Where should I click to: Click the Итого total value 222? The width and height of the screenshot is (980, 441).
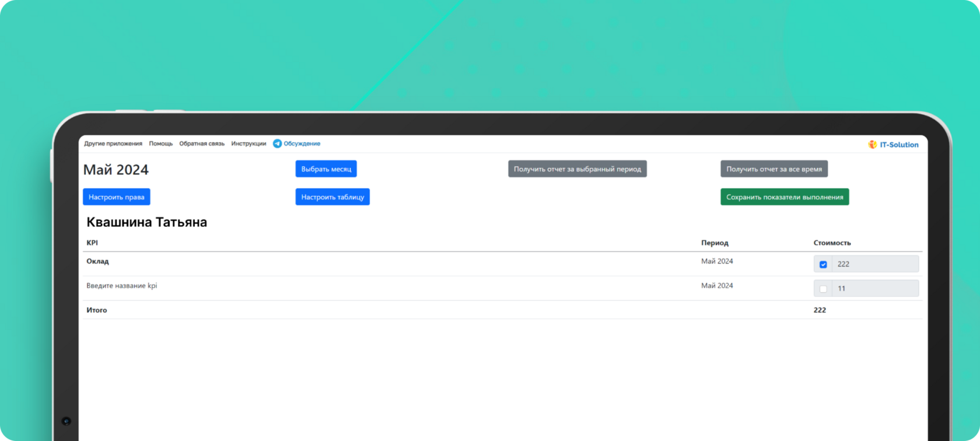coord(820,310)
